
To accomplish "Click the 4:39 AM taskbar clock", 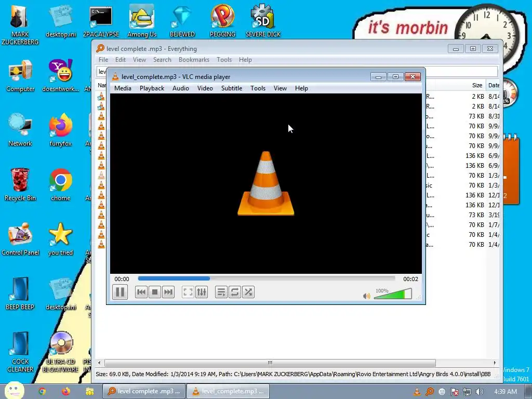I will point(506,392).
